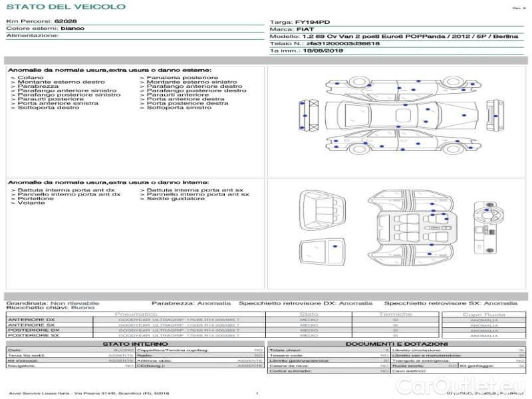
Task: Click the Volante interior anomaly entry
Action: (30, 203)
